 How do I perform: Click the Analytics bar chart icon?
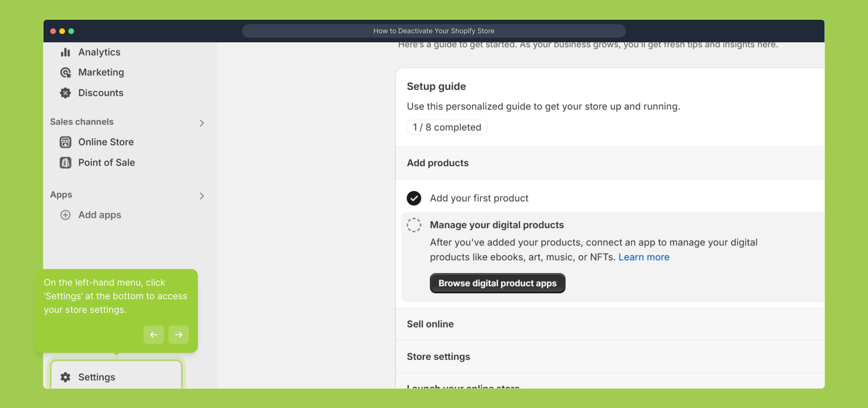[65, 52]
